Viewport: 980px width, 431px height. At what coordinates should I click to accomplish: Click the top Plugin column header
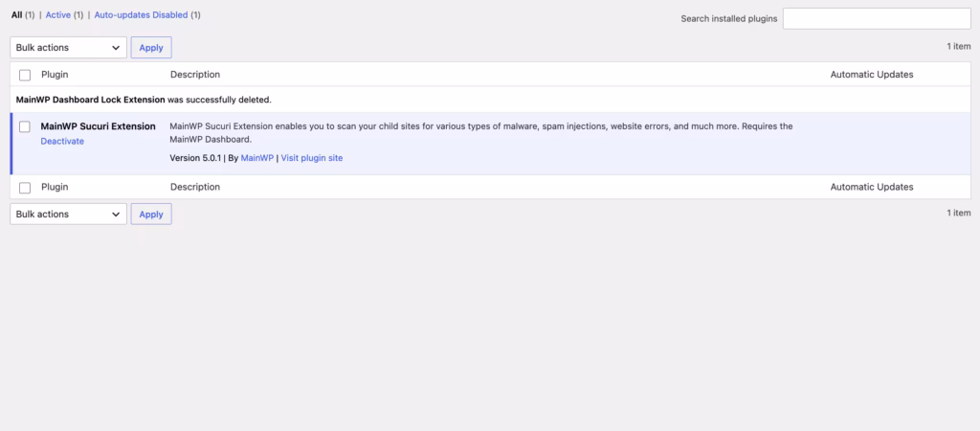tap(55, 75)
